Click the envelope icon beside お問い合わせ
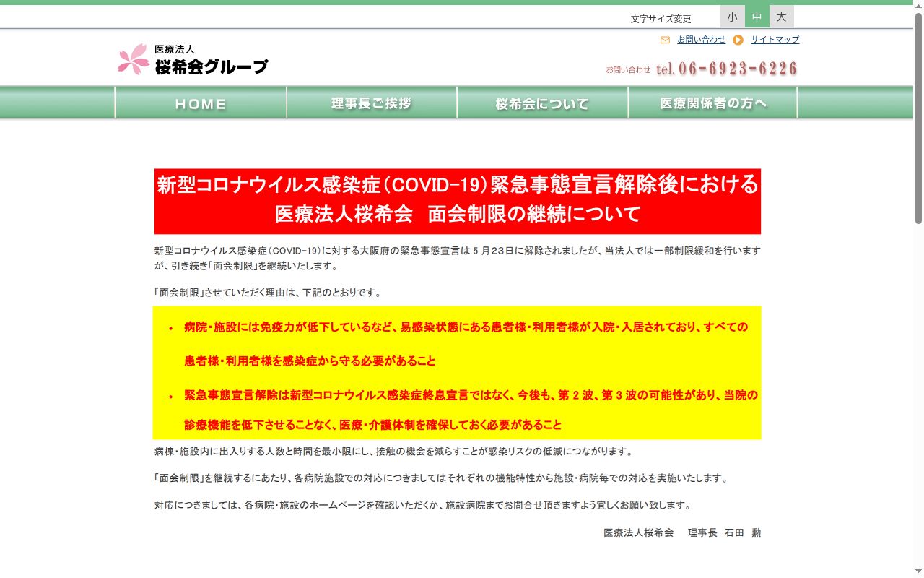The height and width of the screenshot is (578, 924). click(x=665, y=40)
